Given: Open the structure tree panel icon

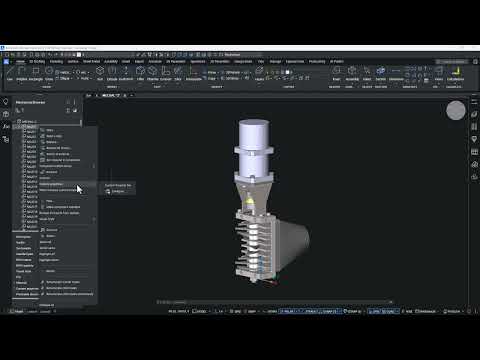Looking at the screenshot, I should pos(6,139).
